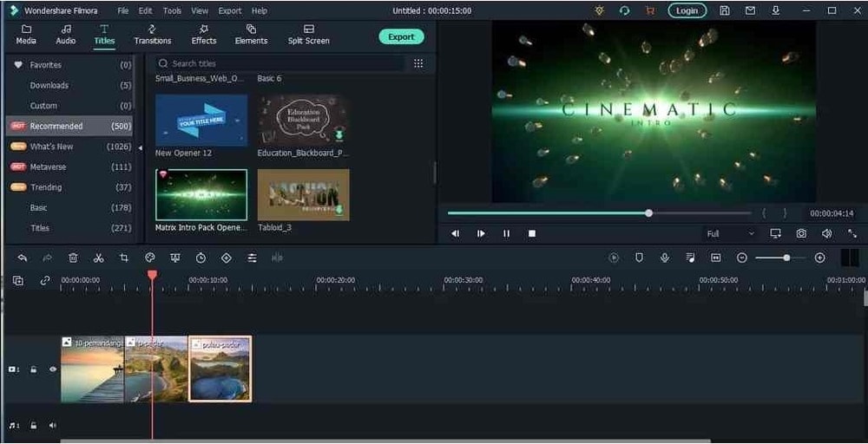Image resolution: width=868 pixels, height=444 pixels.
Task: Start voiceover recording with microphone icon
Action: click(x=664, y=258)
